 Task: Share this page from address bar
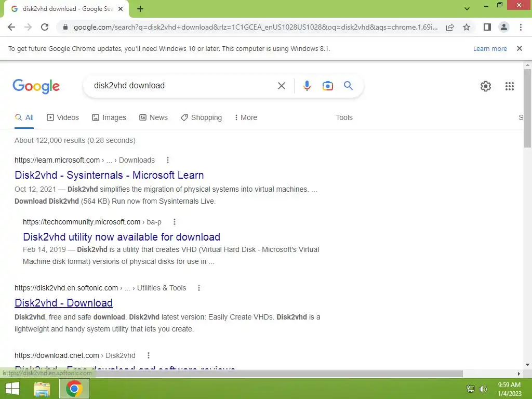[450, 27]
